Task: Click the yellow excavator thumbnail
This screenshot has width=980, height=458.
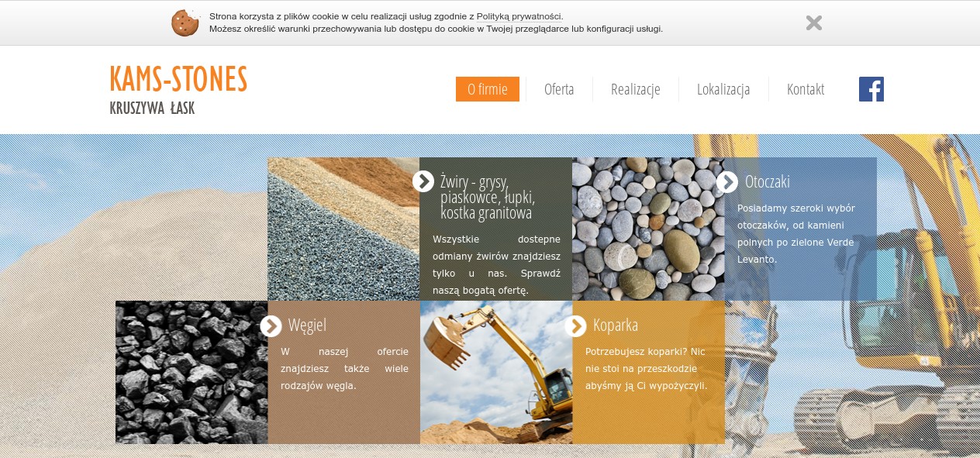Action: pos(496,372)
